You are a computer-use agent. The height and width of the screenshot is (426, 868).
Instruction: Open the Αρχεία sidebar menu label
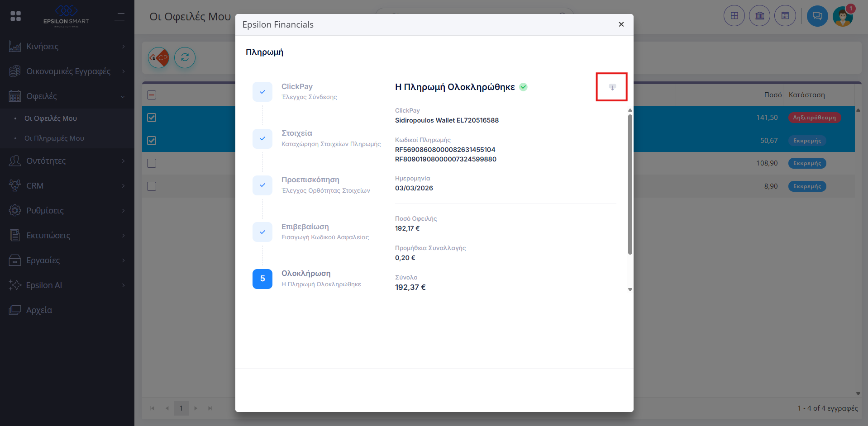39,310
